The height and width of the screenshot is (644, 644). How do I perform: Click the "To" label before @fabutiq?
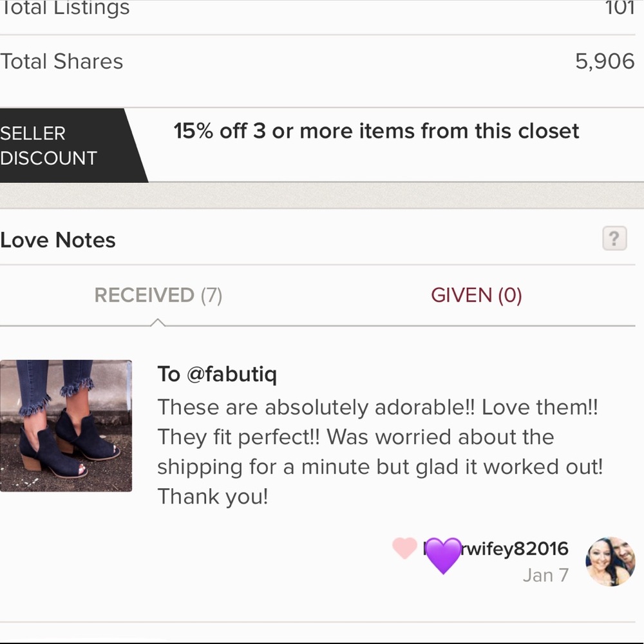(169, 374)
